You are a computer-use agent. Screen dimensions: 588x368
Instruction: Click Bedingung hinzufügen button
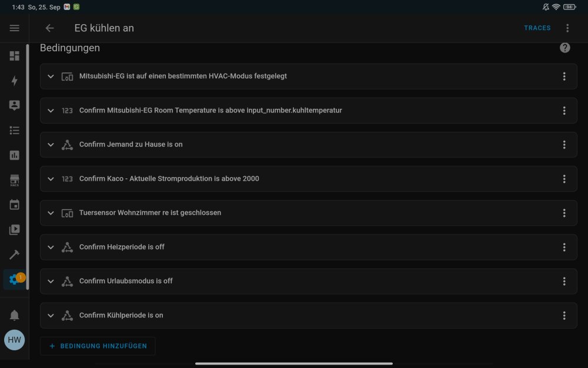[x=98, y=346]
